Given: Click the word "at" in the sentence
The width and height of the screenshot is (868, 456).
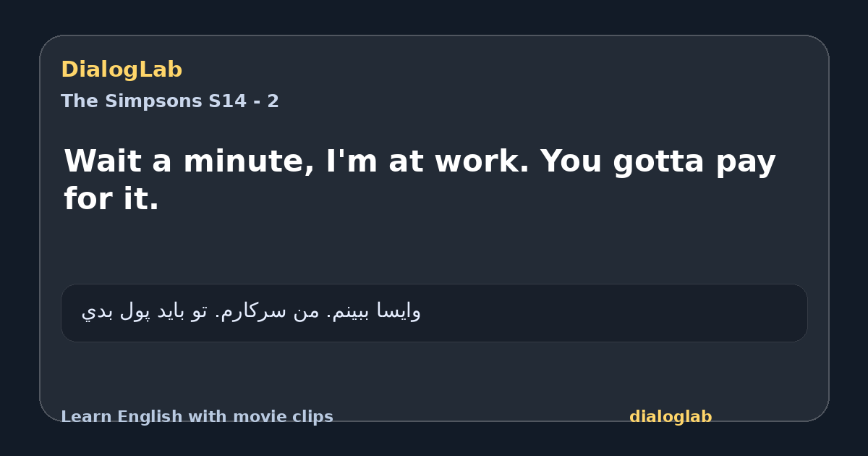Looking at the screenshot, I should [405, 161].
